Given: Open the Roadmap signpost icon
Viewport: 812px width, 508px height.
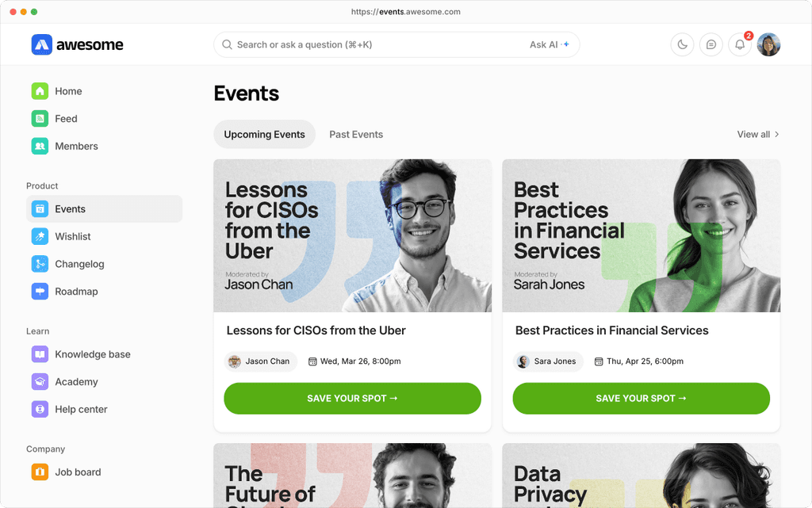Looking at the screenshot, I should point(40,292).
